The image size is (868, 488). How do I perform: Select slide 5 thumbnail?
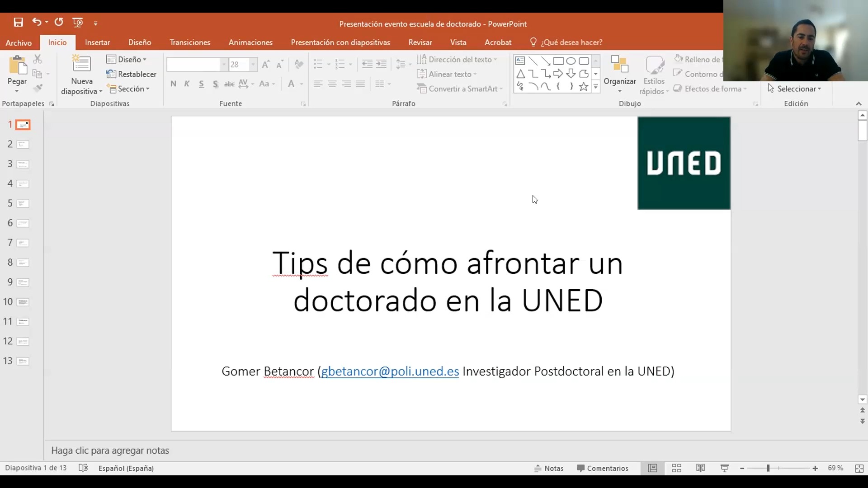click(x=23, y=203)
